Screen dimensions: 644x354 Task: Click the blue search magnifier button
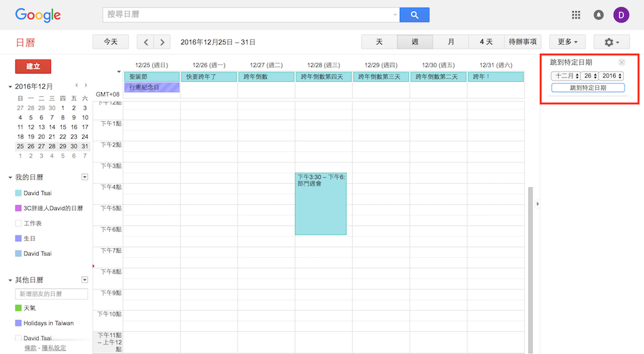(414, 15)
